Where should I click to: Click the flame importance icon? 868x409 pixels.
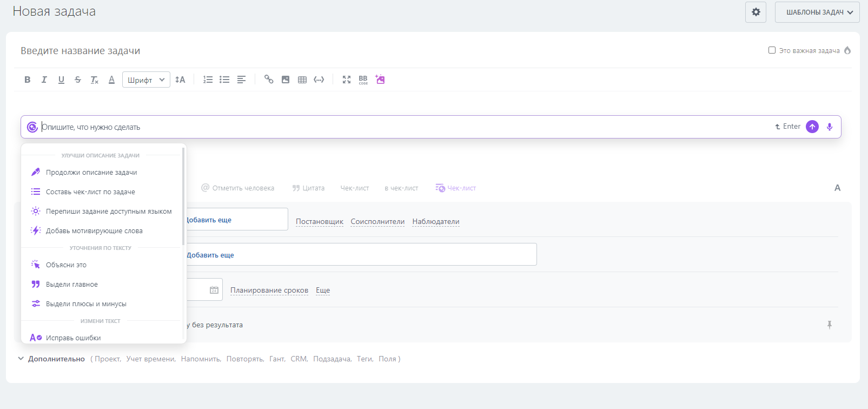pyautogui.click(x=847, y=50)
